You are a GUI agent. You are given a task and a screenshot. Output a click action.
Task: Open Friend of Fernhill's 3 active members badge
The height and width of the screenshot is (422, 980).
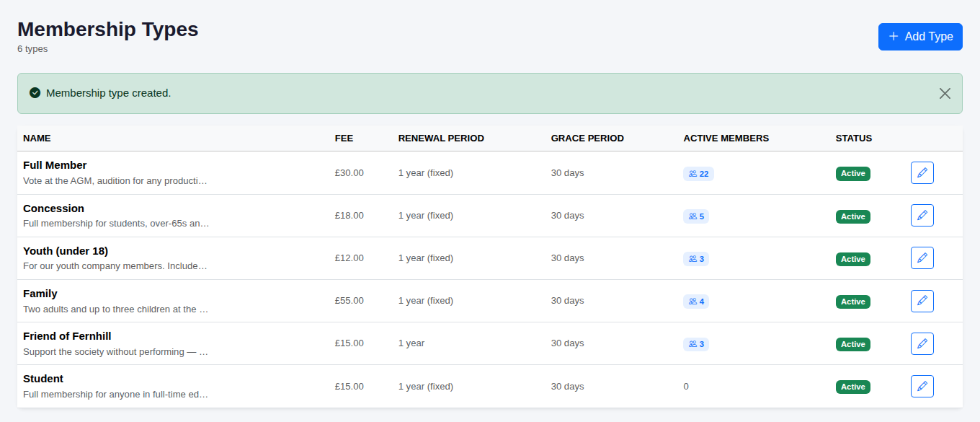click(696, 344)
